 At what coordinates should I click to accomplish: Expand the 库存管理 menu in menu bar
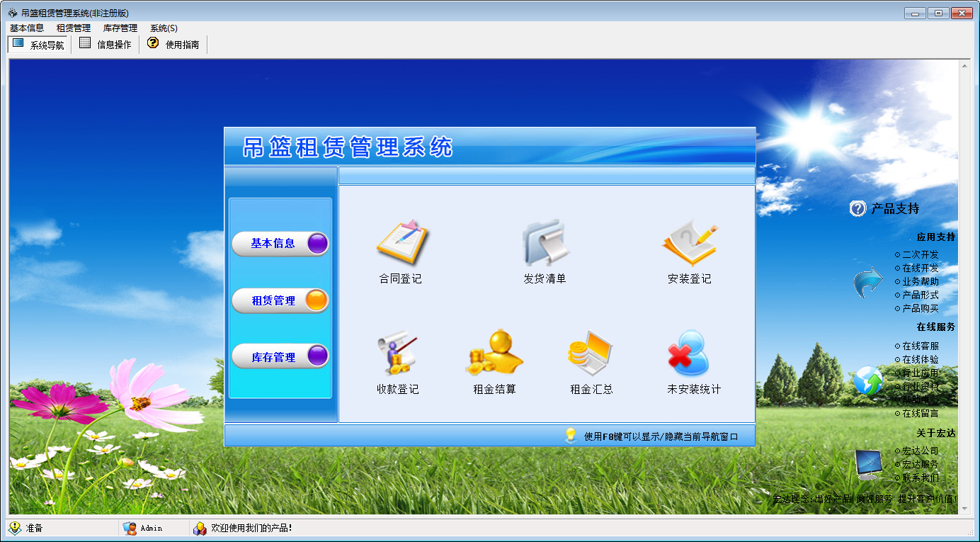pyautogui.click(x=120, y=28)
